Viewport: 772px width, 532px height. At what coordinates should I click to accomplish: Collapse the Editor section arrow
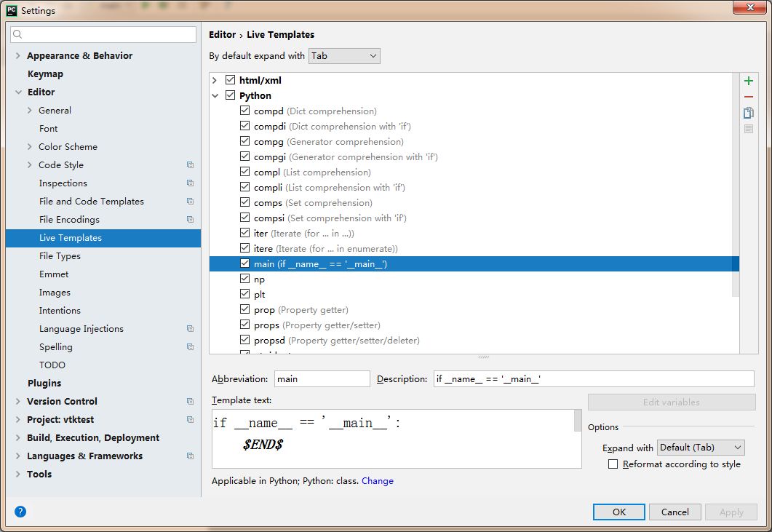18,92
